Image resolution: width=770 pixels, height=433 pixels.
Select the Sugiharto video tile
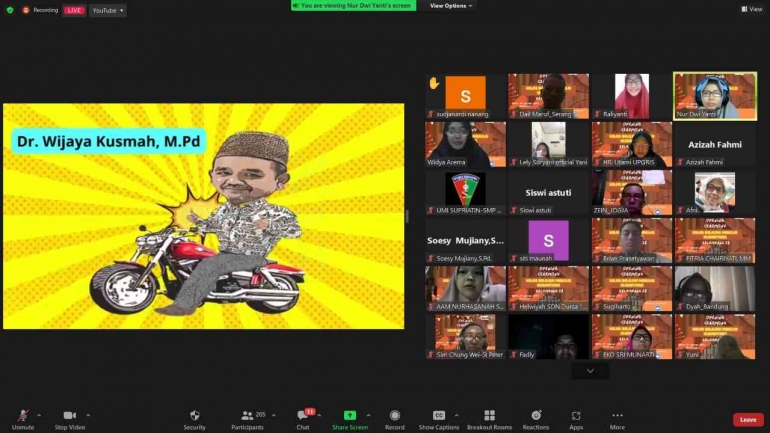(x=632, y=289)
